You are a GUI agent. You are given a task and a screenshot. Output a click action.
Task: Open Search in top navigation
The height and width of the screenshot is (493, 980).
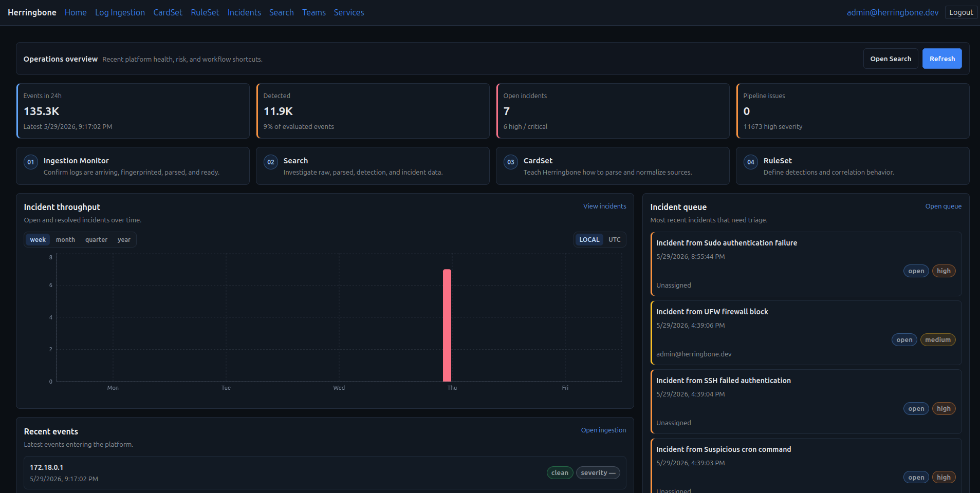(282, 12)
